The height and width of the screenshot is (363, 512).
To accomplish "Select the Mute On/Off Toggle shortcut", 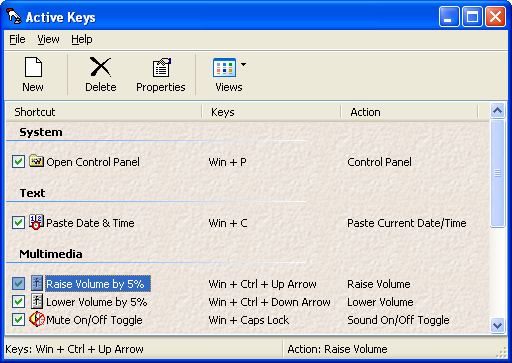I will 94,320.
